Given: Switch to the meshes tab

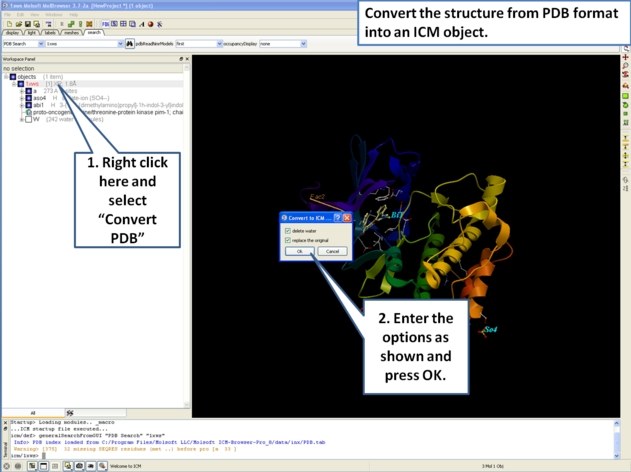Looking at the screenshot, I should [x=72, y=33].
